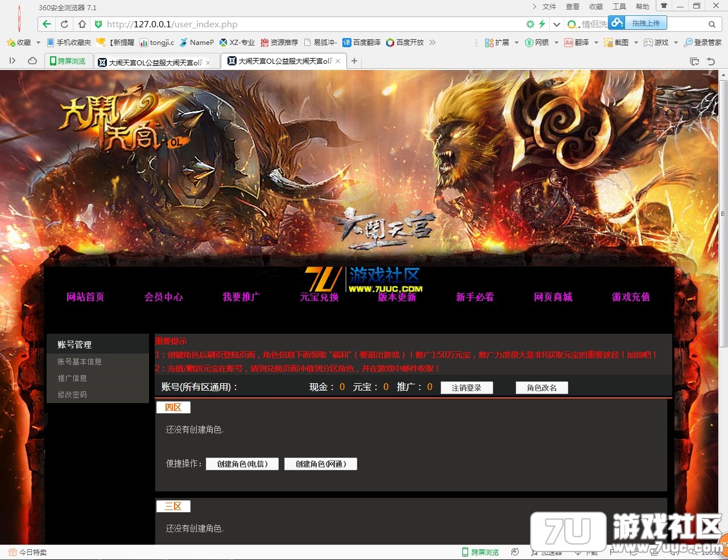This screenshot has height=560, width=728.
Task: Click the green security shield in address bar
Action: [98, 24]
